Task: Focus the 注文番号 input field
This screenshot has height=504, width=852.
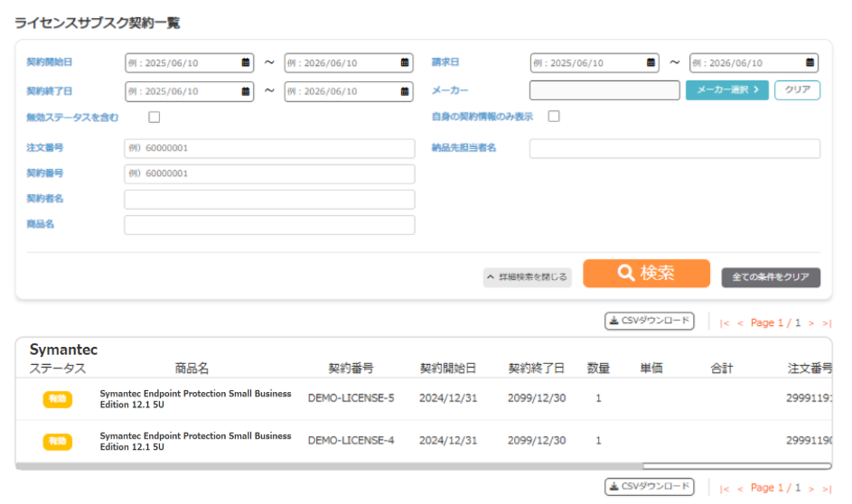Action: tap(269, 148)
